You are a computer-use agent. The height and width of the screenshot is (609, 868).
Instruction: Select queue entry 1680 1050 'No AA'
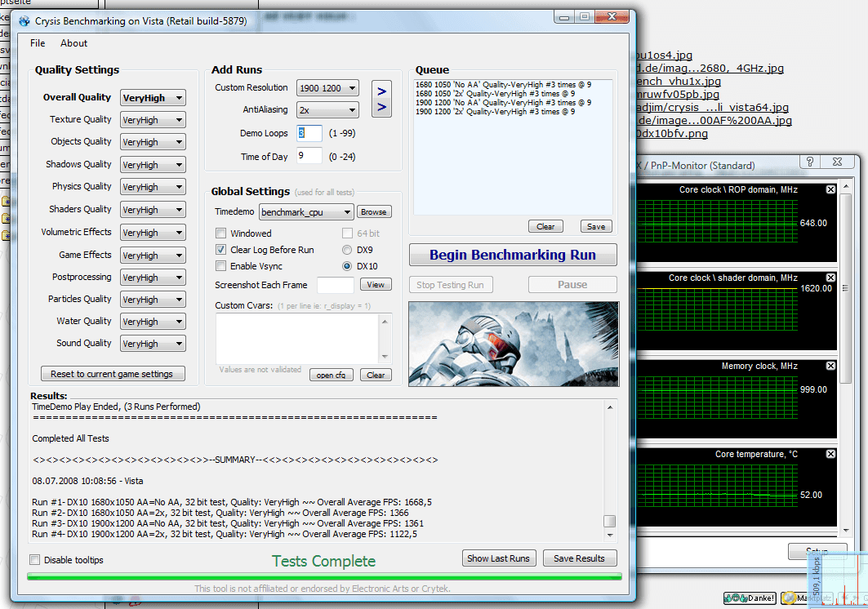point(503,85)
